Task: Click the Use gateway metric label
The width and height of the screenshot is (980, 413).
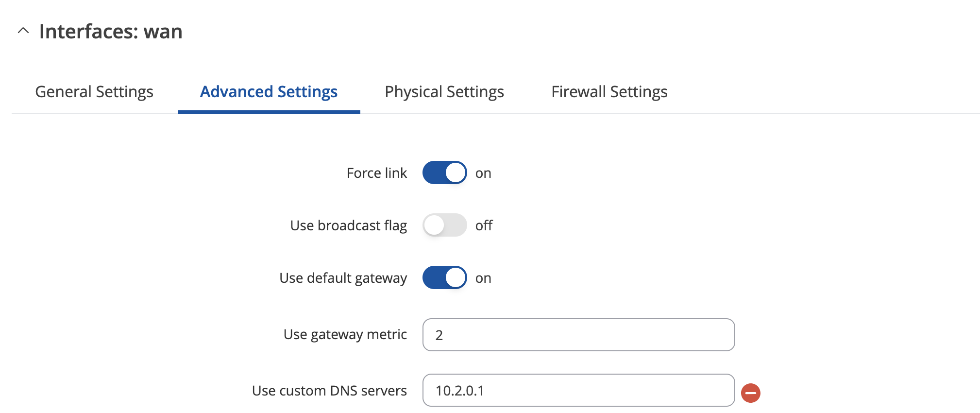Action: [345, 335]
